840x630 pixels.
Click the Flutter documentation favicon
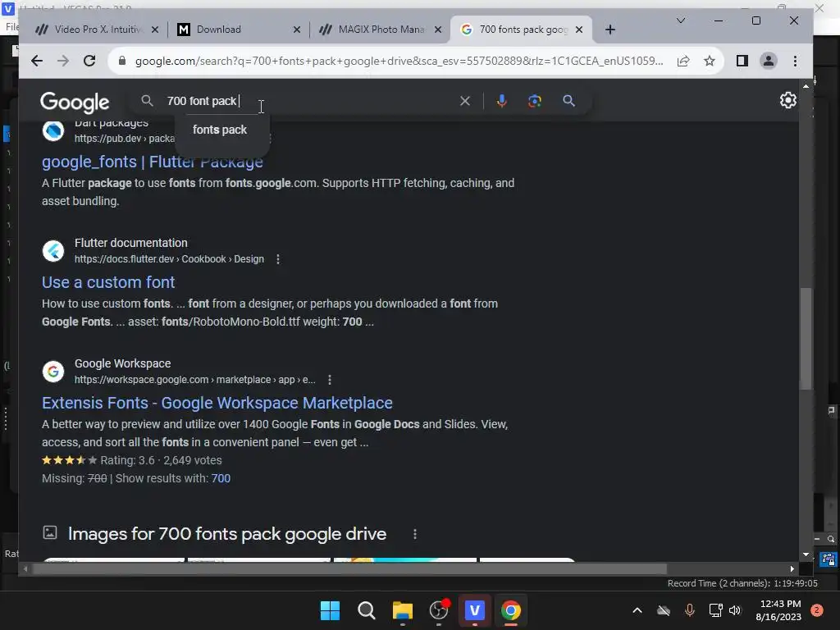53,251
